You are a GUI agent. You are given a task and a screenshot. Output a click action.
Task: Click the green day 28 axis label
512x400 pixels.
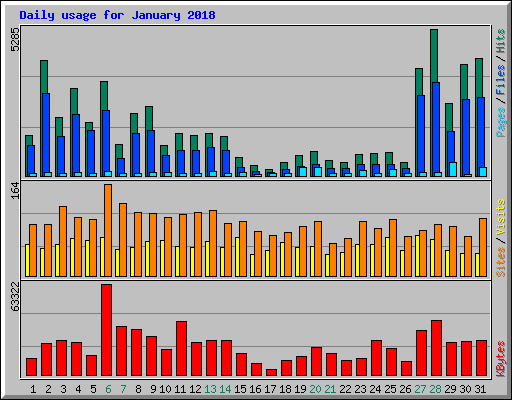point(435,389)
